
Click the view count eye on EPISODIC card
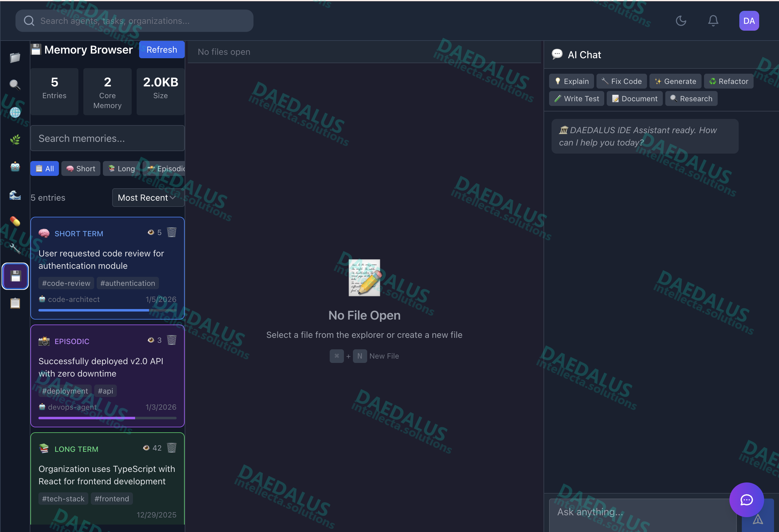click(x=155, y=340)
